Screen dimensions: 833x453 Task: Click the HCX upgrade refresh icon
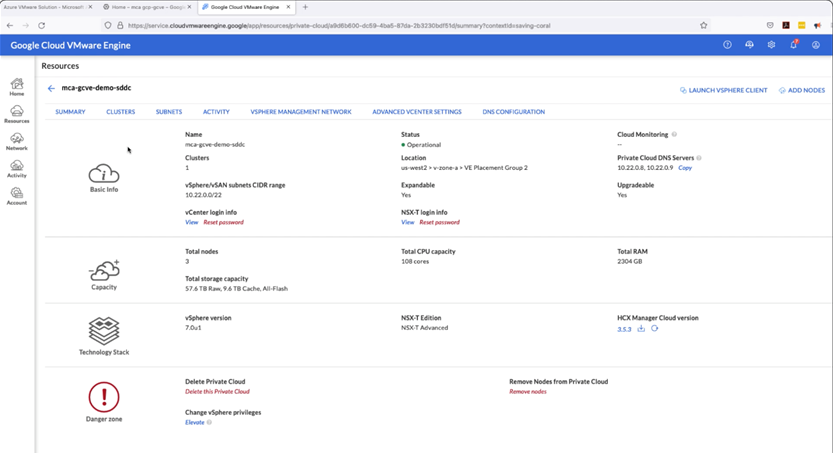pos(655,328)
